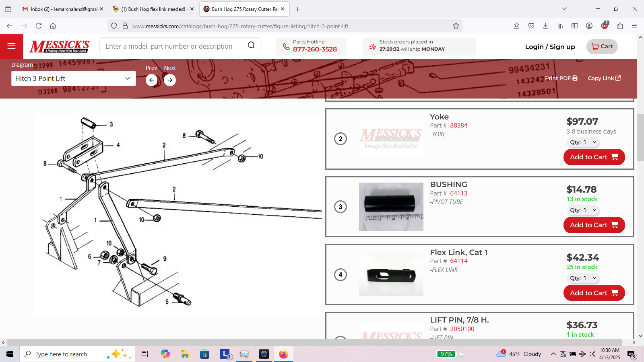Open Qty dropdown for Flex Link
The image size is (644, 362).
[x=583, y=278]
